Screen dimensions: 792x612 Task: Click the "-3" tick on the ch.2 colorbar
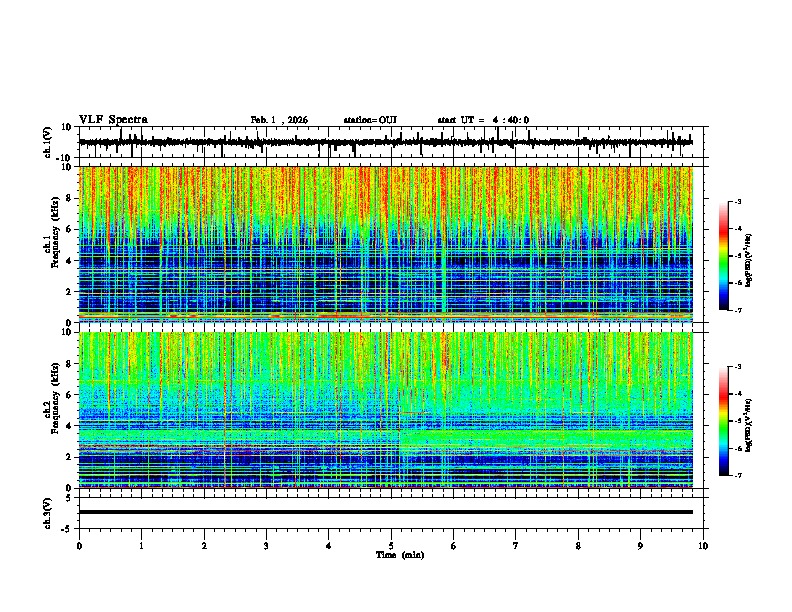pyautogui.click(x=738, y=367)
